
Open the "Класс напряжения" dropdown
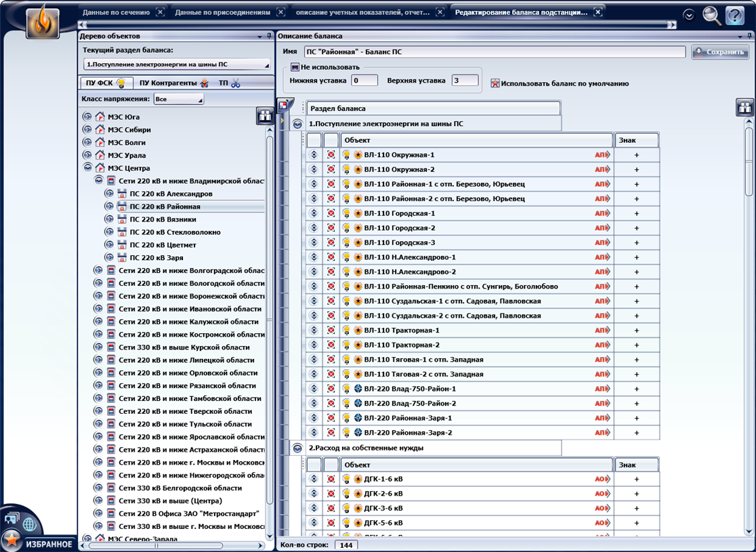pos(179,99)
